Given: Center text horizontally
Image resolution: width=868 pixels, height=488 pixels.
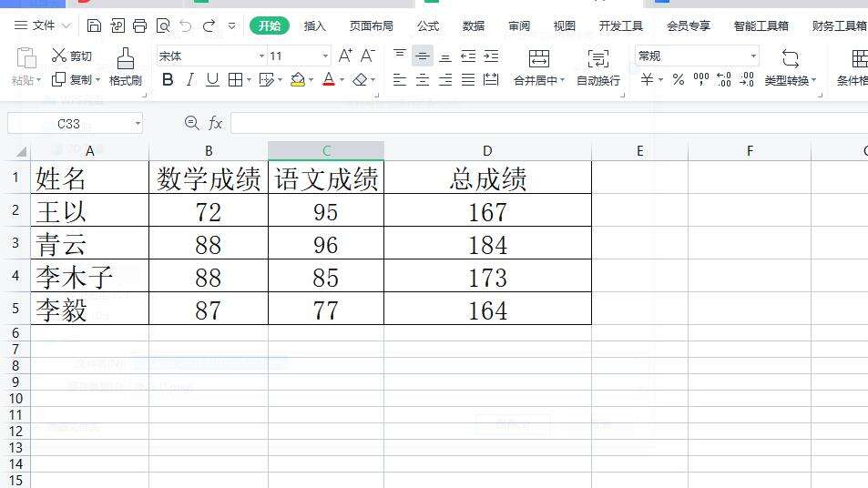Looking at the screenshot, I should coord(423,80).
